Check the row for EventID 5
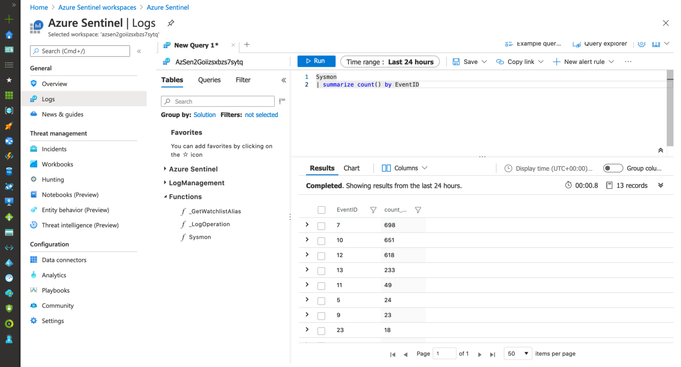681x367 pixels. pos(321,301)
